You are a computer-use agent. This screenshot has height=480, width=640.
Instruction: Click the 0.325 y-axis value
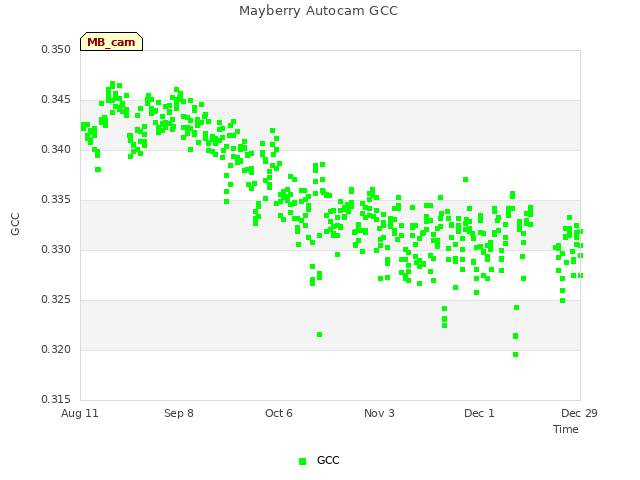(x=56, y=300)
